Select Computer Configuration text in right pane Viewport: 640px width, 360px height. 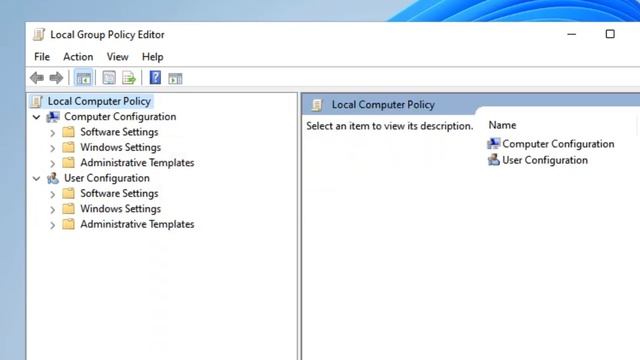click(558, 144)
